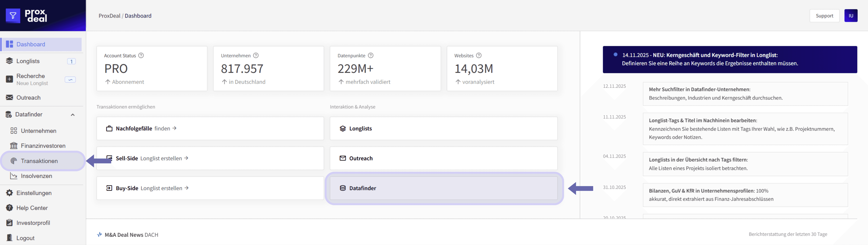Click the Finanzinvestoren bank building icon

coord(14,146)
